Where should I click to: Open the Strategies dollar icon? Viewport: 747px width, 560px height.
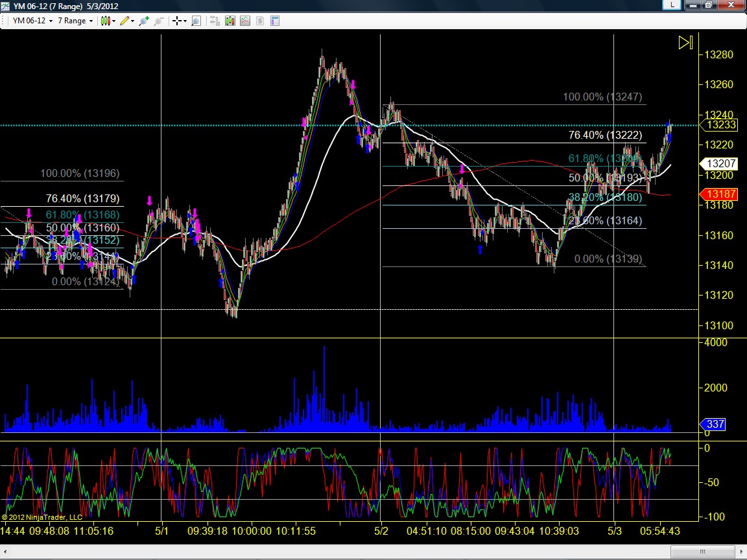click(260, 21)
